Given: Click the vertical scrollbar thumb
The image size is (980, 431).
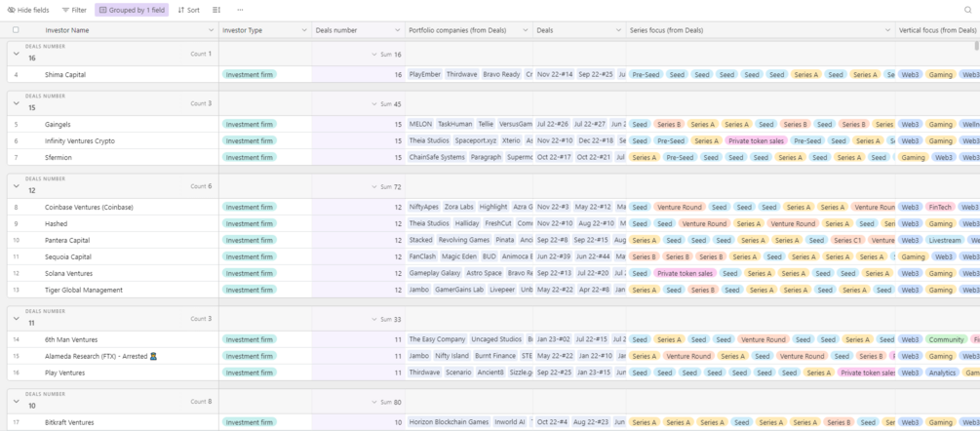Looking at the screenshot, I should click(x=977, y=45).
